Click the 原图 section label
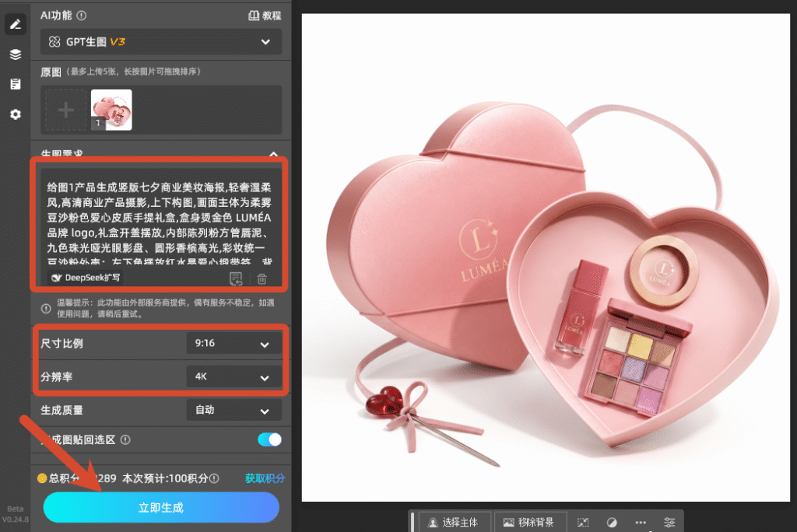The height and width of the screenshot is (532, 797). 51,72
